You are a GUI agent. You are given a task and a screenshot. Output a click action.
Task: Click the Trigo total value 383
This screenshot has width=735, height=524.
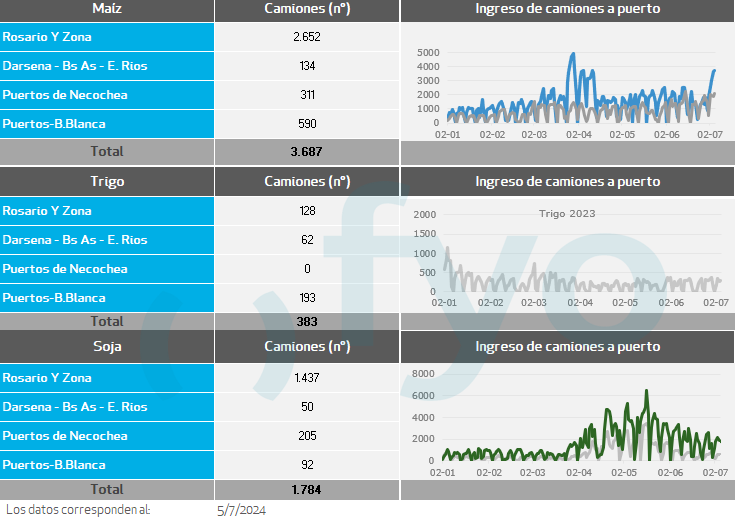307,322
